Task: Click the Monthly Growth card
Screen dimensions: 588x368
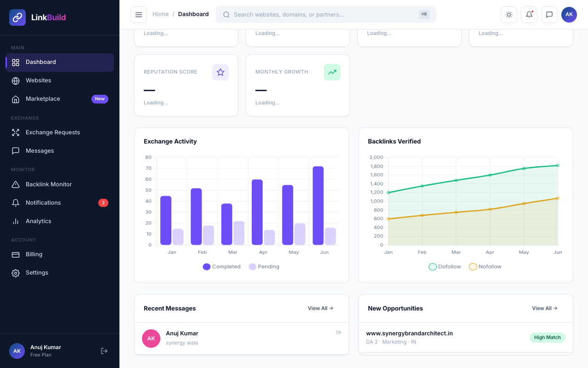Action: (x=298, y=86)
